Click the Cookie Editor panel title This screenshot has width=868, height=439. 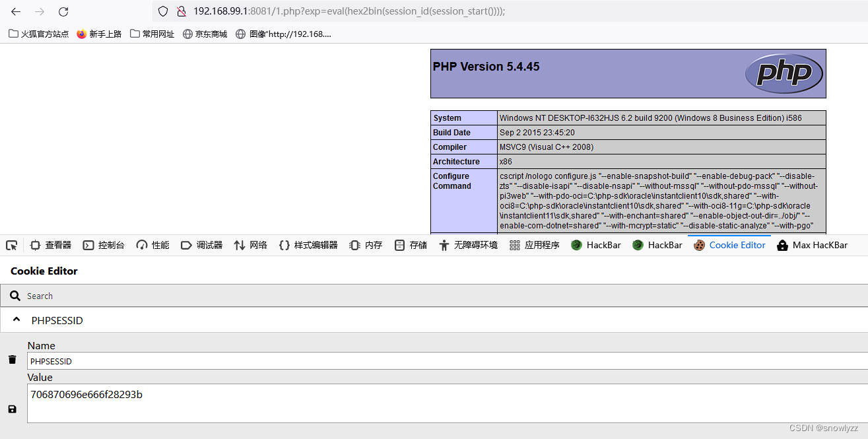click(x=44, y=271)
